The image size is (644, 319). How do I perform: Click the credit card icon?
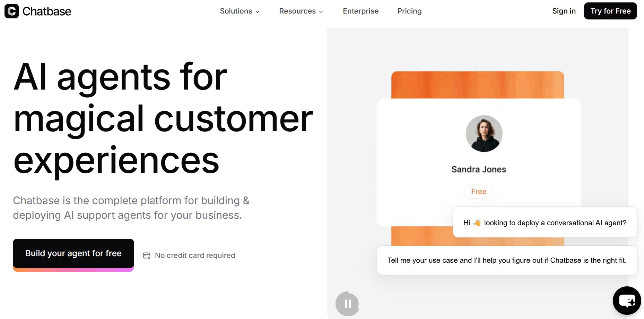(x=146, y=255)
